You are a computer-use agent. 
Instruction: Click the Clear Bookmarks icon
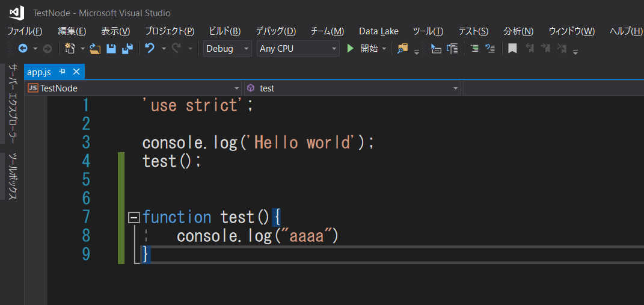[561, 49]
